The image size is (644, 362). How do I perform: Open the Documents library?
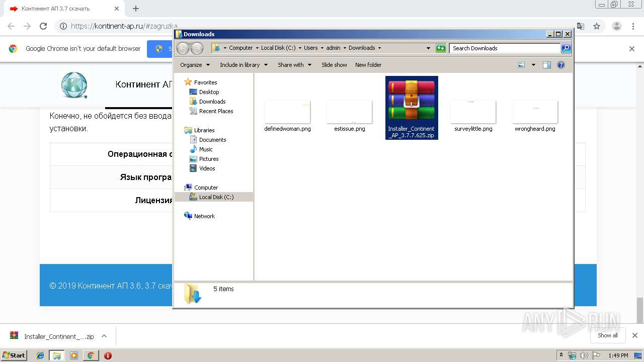point(212,140)
